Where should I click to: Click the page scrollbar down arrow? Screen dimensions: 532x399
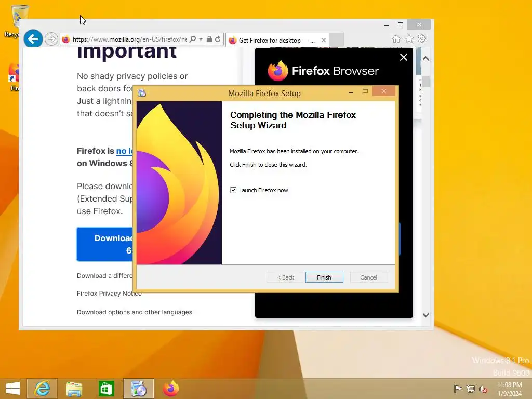pyautogui.click(x=426, y=315)
